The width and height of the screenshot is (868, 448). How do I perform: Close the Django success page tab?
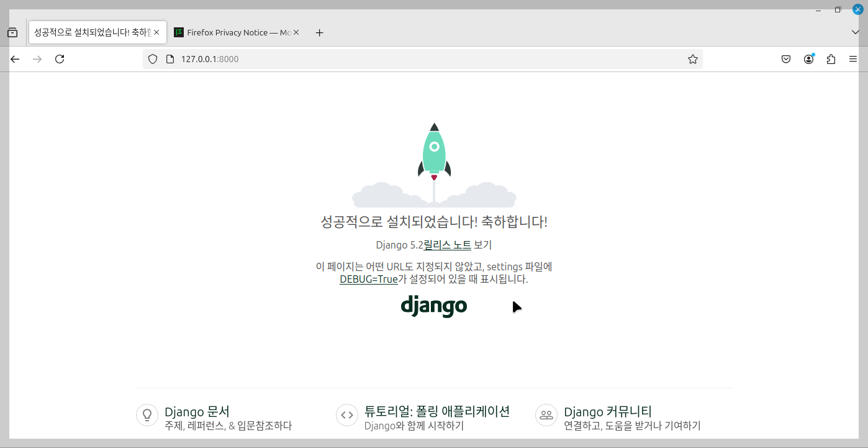click(x=156, y=32)
